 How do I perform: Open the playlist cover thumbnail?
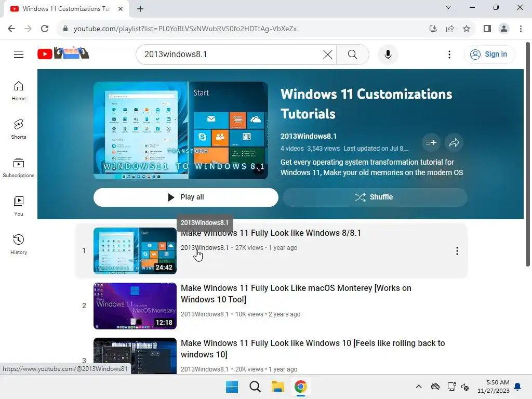tap(180, 130)
